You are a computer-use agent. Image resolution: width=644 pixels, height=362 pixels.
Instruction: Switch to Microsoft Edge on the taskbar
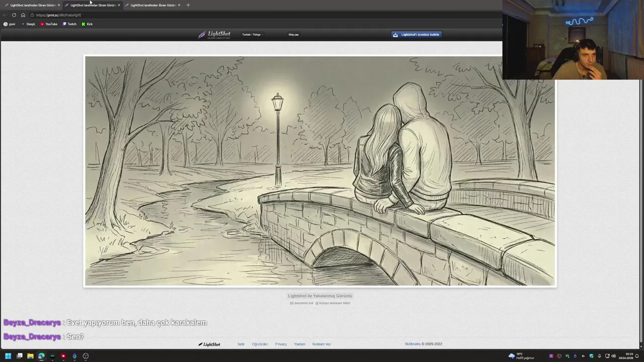[x=41, y=356]
